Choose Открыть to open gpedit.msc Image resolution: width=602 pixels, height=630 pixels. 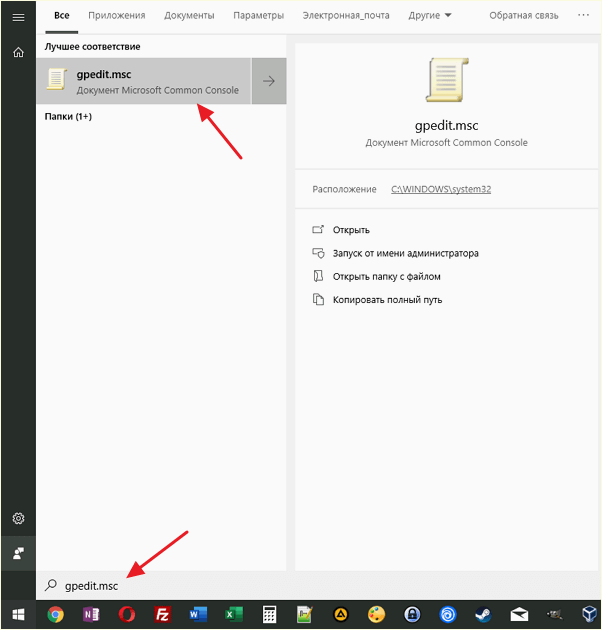click(351, 230)
